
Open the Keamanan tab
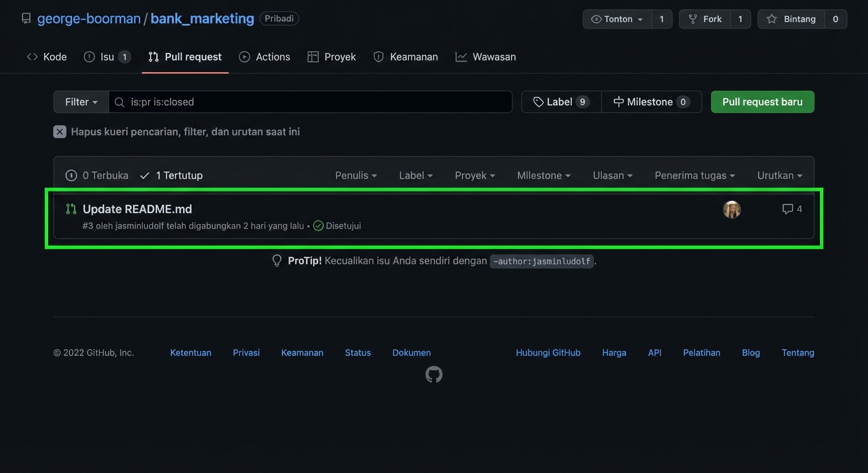(x=406, y=57)
